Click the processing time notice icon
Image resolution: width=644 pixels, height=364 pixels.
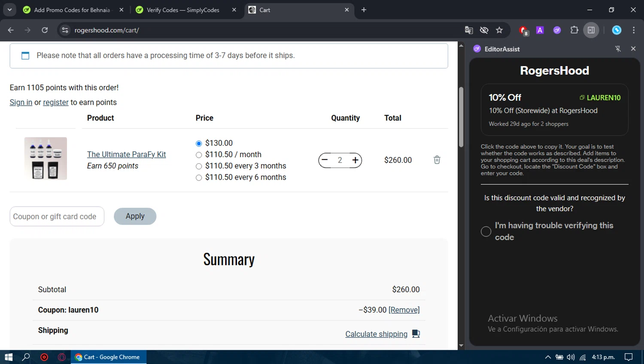[x=25, y=55]
